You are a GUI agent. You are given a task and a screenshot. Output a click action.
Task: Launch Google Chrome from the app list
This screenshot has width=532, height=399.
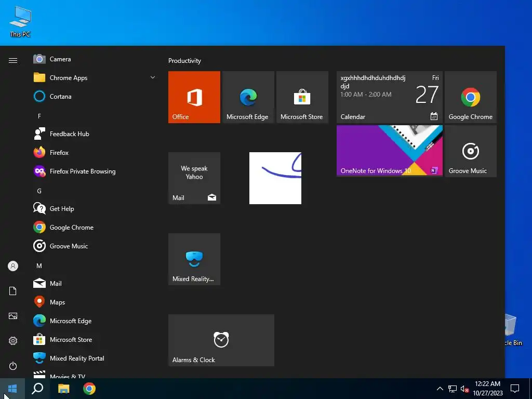tap(95, 228)
